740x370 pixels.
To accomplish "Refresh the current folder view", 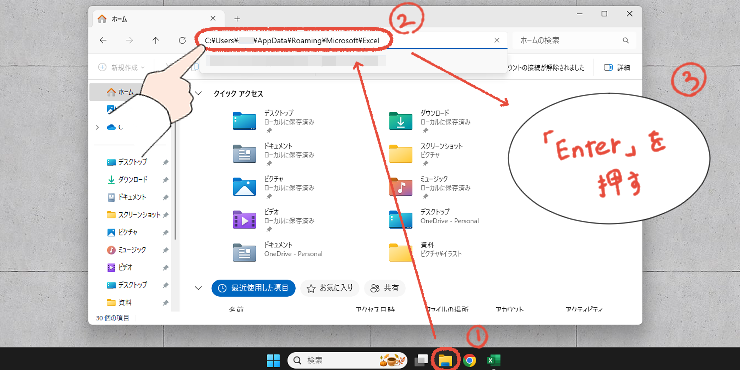I will coord(182,41).
